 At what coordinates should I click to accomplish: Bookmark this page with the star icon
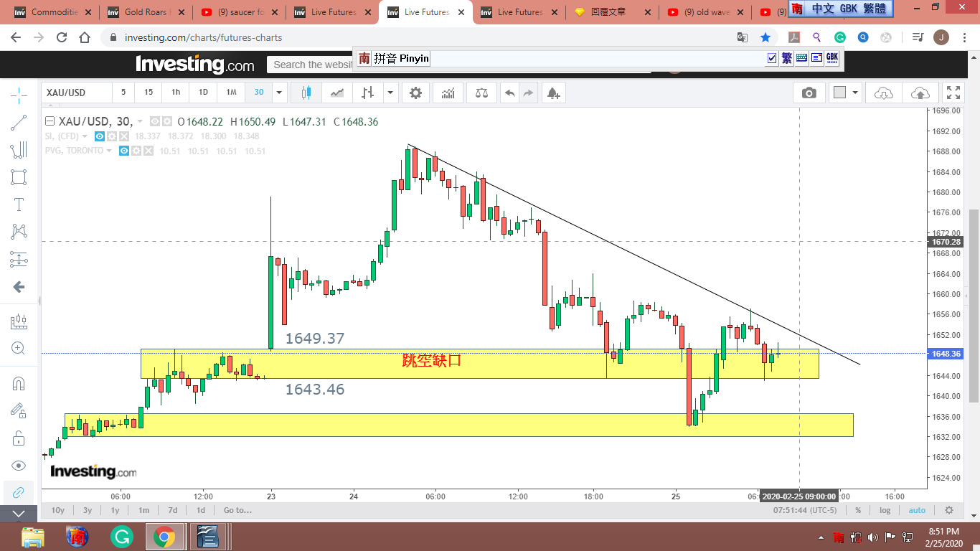(x=765, y=37)
